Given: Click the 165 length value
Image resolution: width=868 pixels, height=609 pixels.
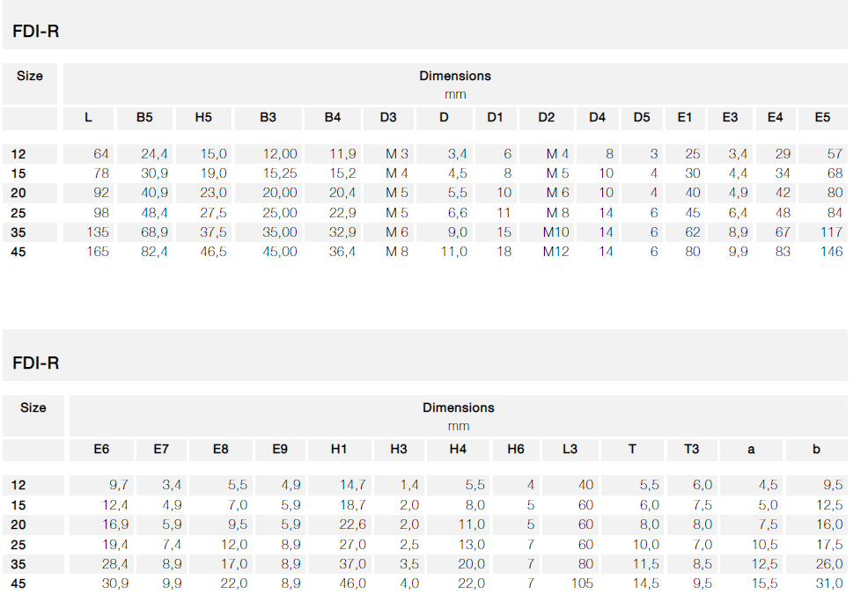Looking at the screenshot, I should point(98,252).
